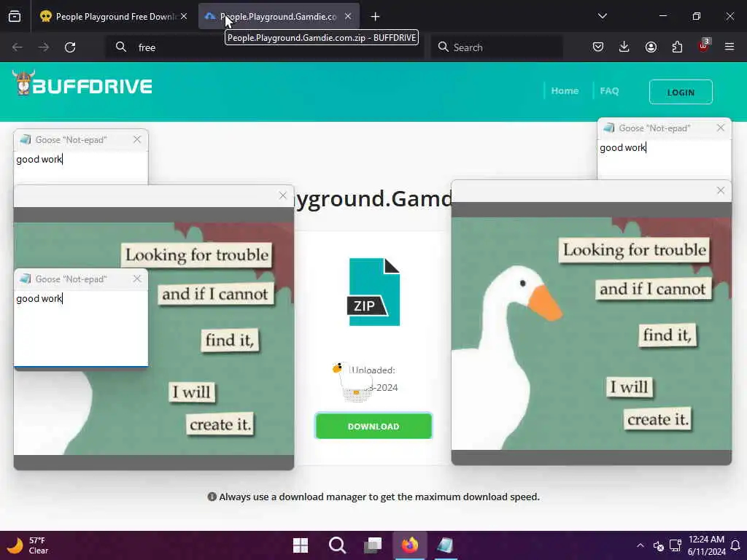Click the BUFFDRIVE logo

pyautogui.click(x=82, y=85)
